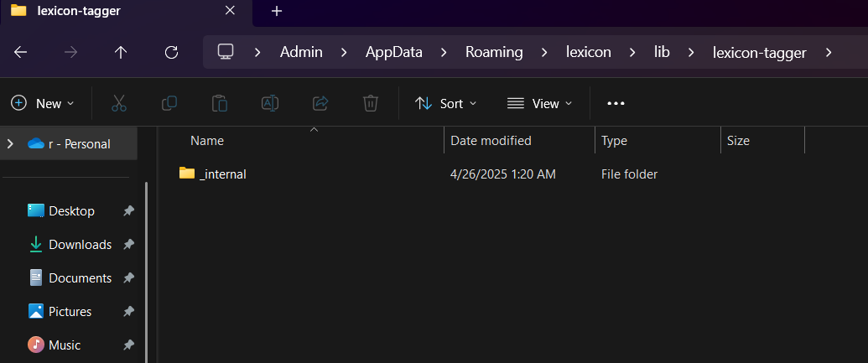
Task: Jump to AppData in the breadcrumb path
Action: point(393,52)
